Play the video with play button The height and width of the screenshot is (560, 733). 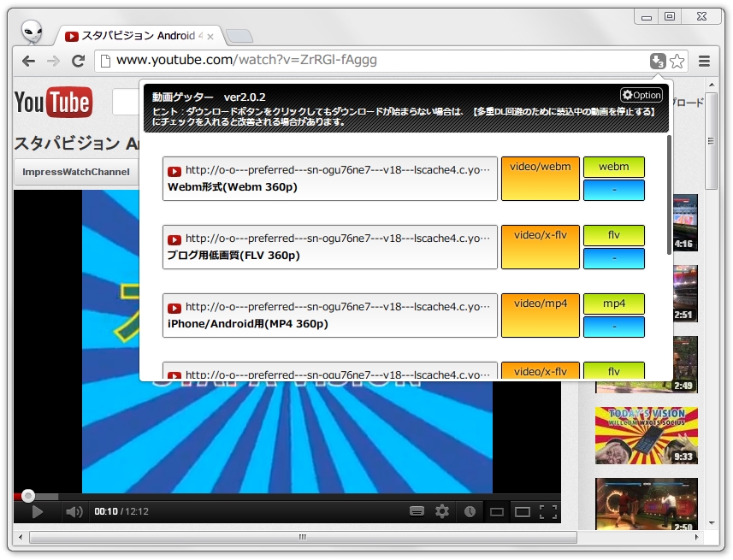(x=37, y=512)
